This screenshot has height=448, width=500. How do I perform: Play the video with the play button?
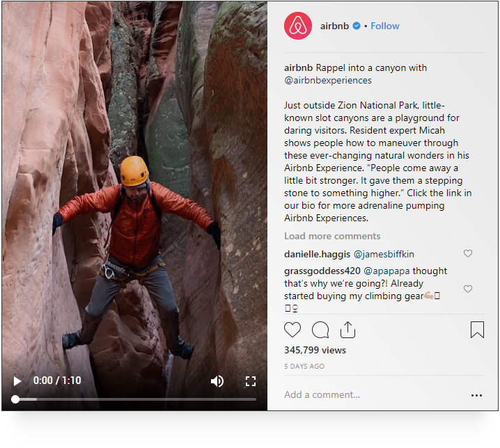[17, 381]
